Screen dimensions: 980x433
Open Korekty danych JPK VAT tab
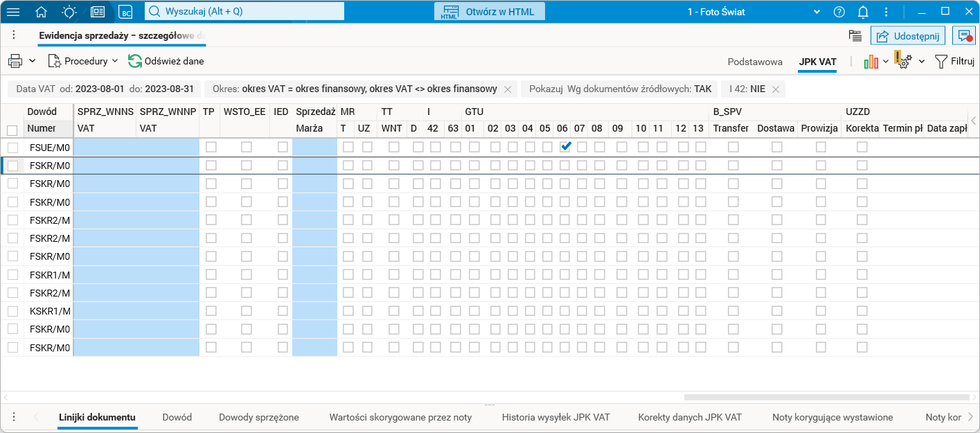pos(690,417)
